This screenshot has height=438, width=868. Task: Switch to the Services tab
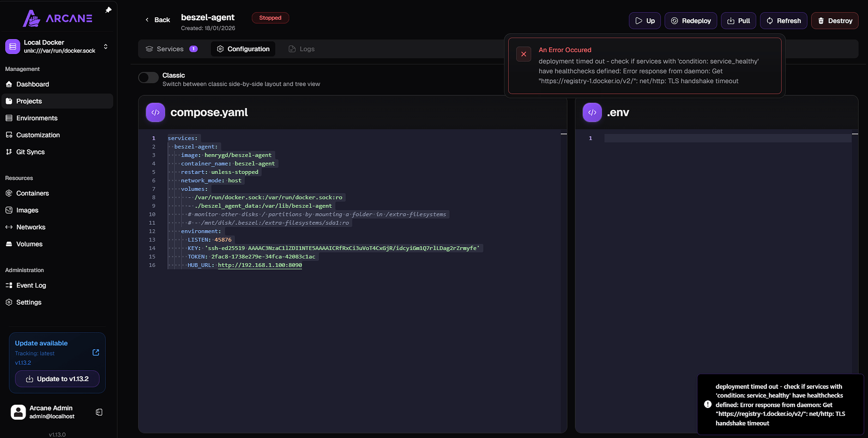pos(170,49)
